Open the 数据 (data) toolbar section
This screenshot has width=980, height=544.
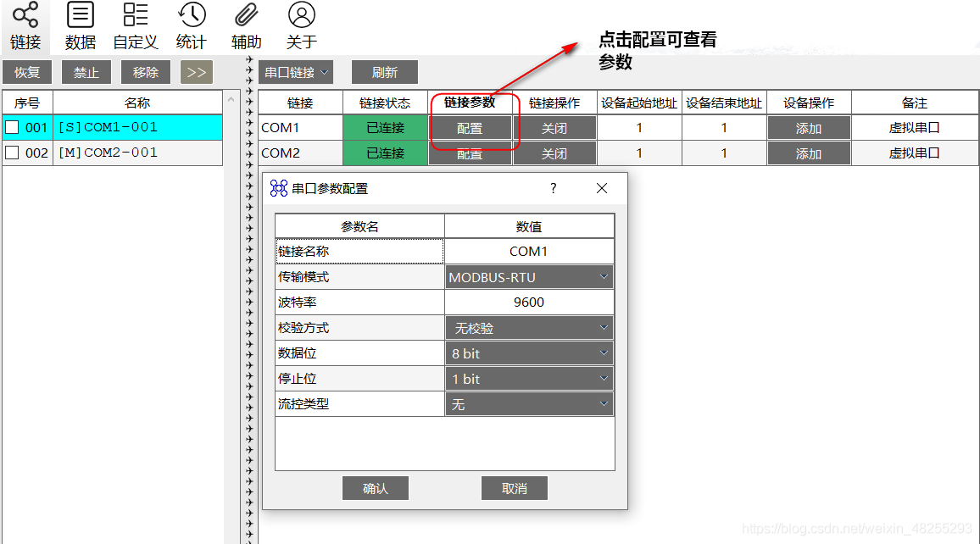[81, 27]
